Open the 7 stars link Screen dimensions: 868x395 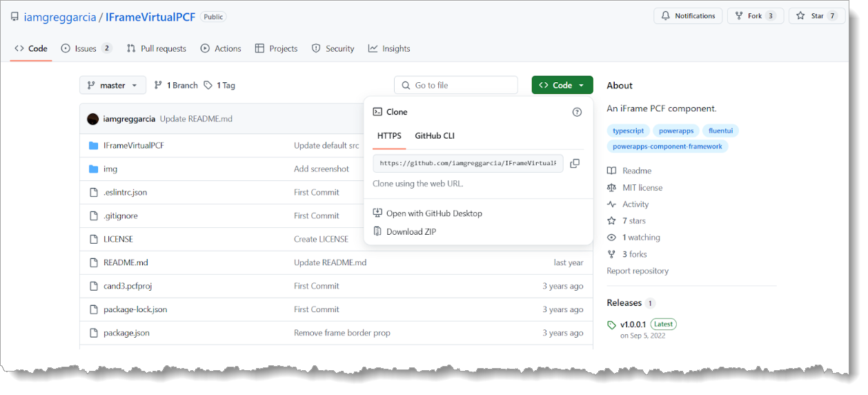click(x=627, y=221)
